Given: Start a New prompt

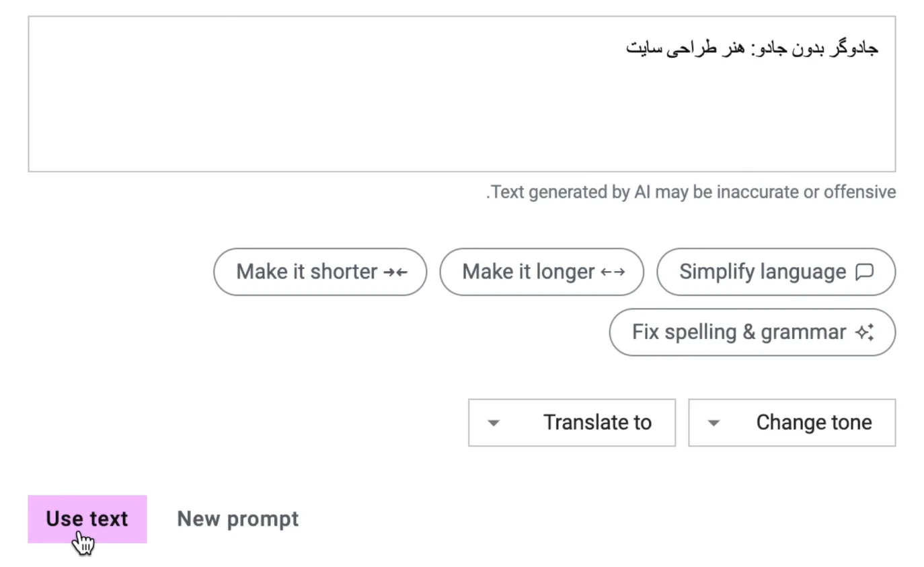Looking at the screenshot, I should 237,519.
